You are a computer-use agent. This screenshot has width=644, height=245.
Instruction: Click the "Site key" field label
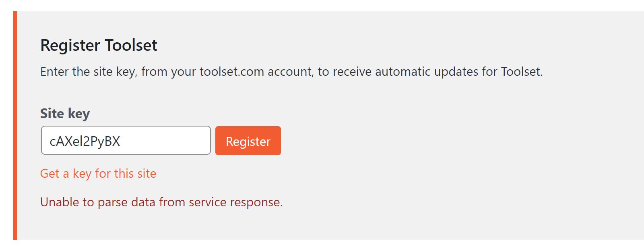pyautogui.click(x=65, y=114)
